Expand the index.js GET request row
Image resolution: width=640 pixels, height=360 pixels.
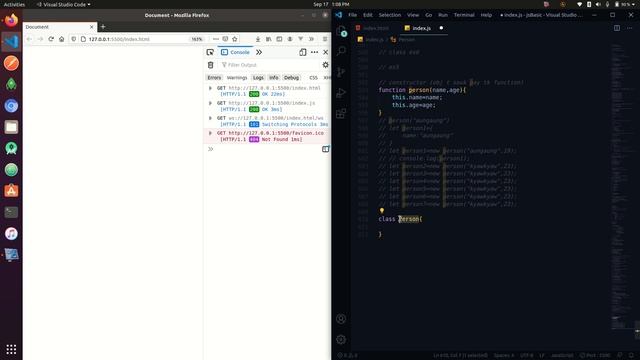tap(211, 103)
